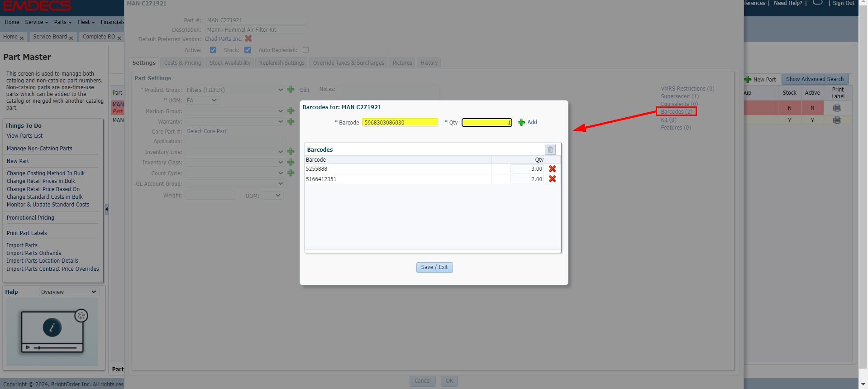The width and height of the screenshot is (868, 389).
Task: Add new Markup Group with plus icon
Action: (291, 111)
